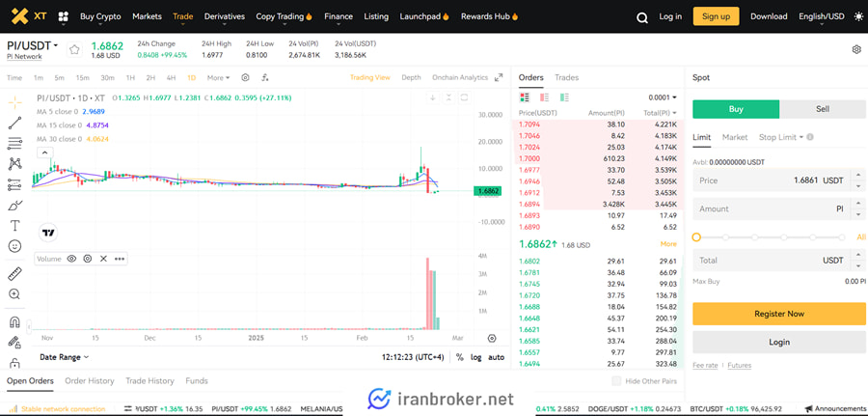Show buy orders only view
This screenshot has width=868, height=416.
click(564, 97)
